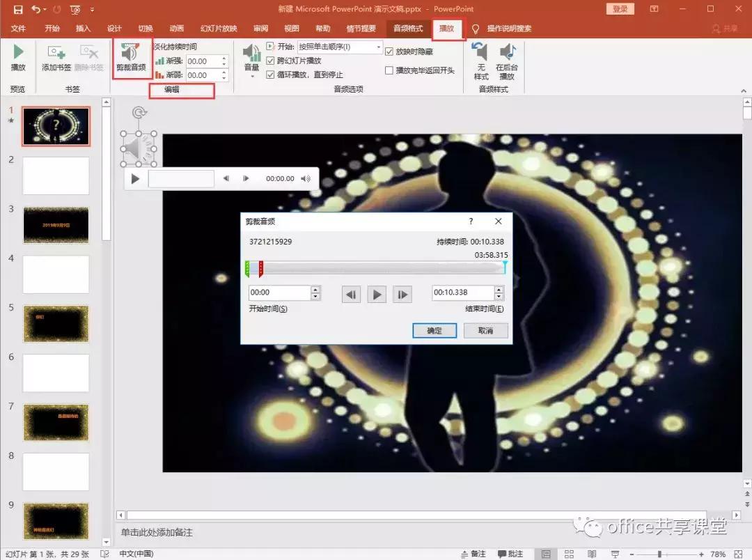Increase the 开始时间 start time spinner
This screenshot has width=752, height=560.
click(x=315, y=289)
